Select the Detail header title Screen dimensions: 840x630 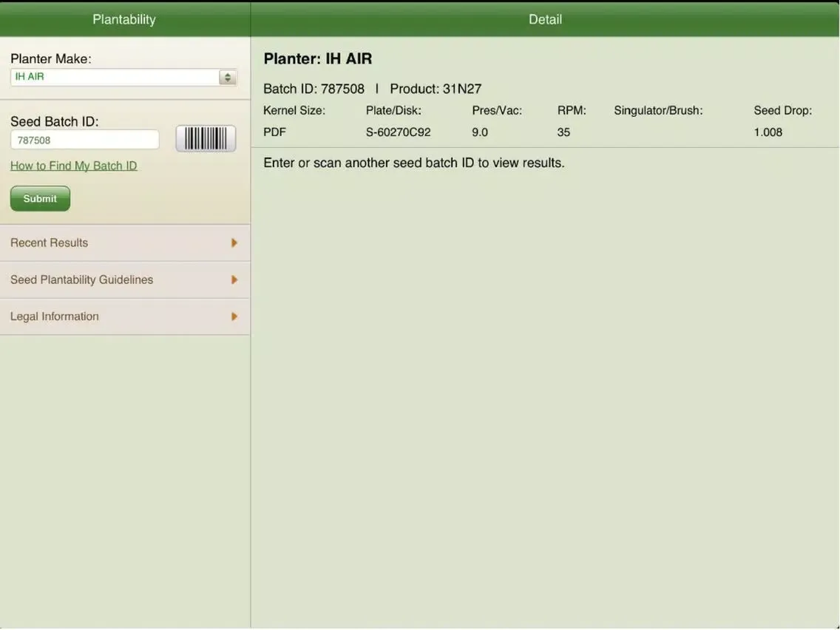point(546,20)
